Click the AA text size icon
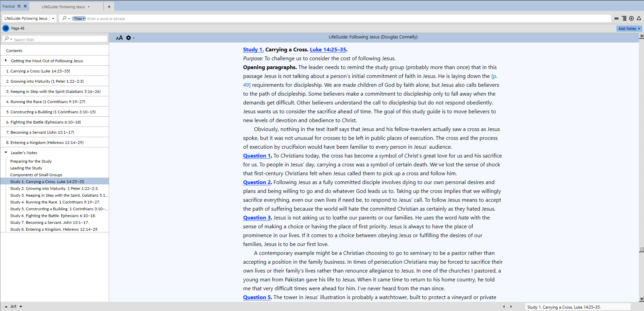 (x=119, y=38)
